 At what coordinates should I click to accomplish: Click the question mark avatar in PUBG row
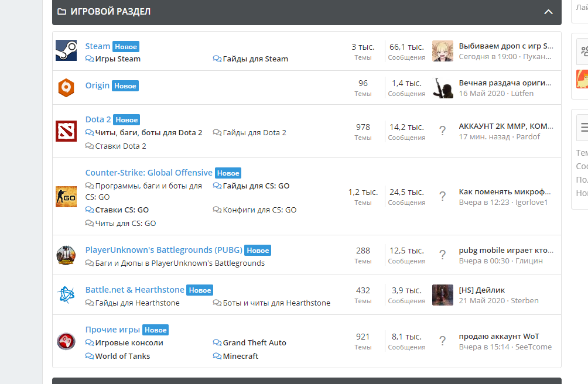[x=443, y=255]
